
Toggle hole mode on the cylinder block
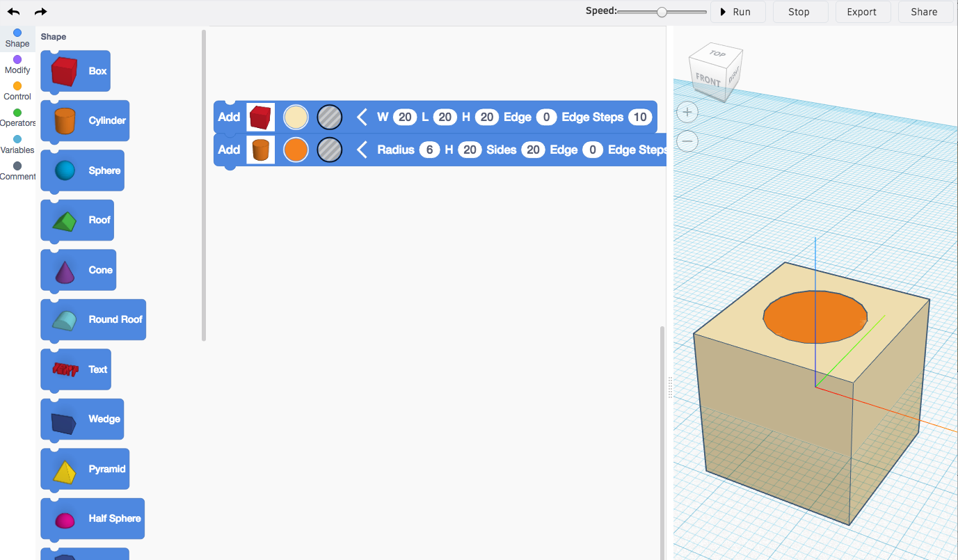[330, 150]
